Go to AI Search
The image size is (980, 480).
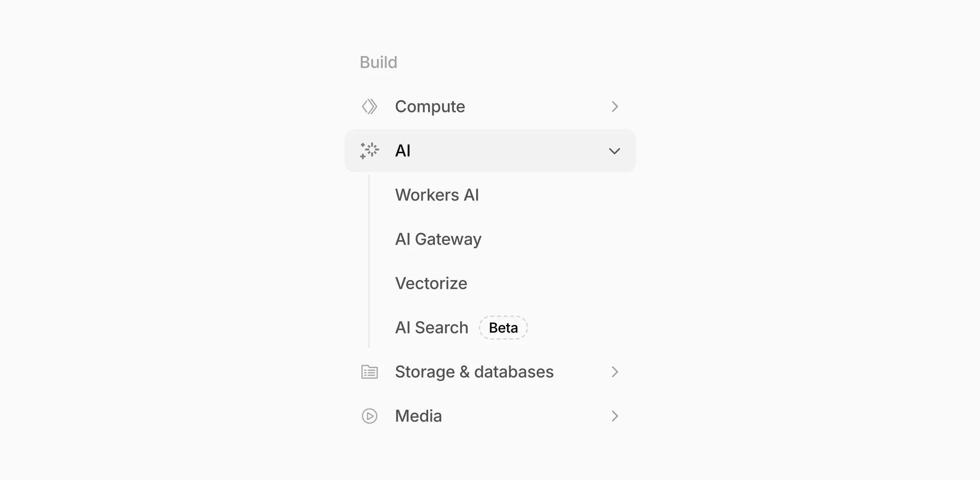[x=431, y=327]
